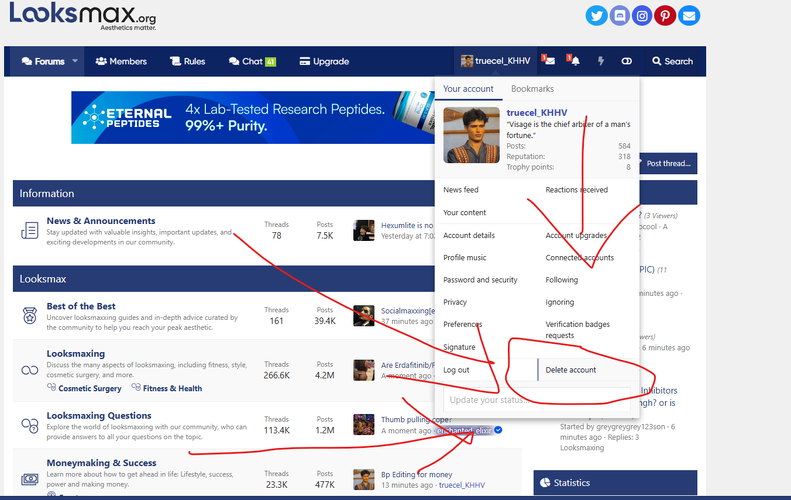Open the Moneymaking & Success forum link

tap(101, 463)
